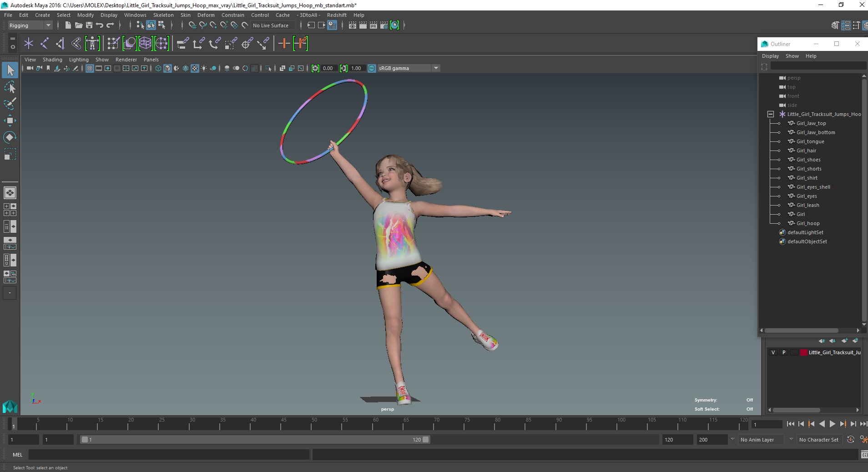
Task: Open the File menu
Action: coord(8,15)
